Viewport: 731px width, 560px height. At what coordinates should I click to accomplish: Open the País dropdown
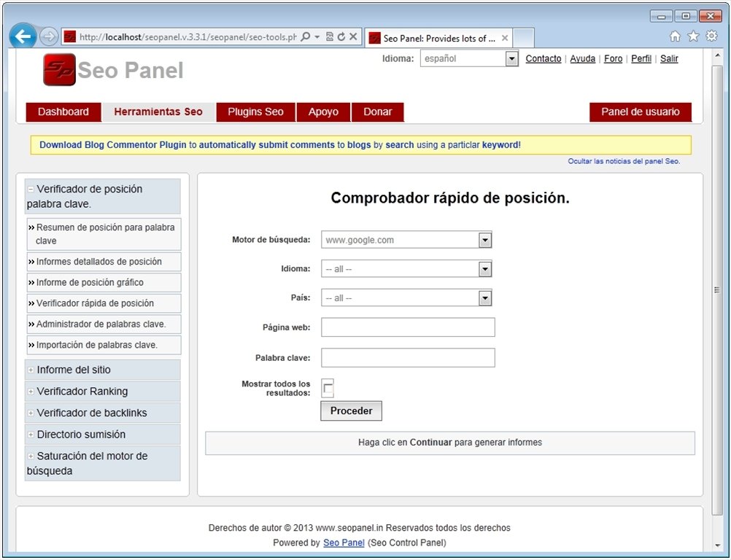pos(406,297)
